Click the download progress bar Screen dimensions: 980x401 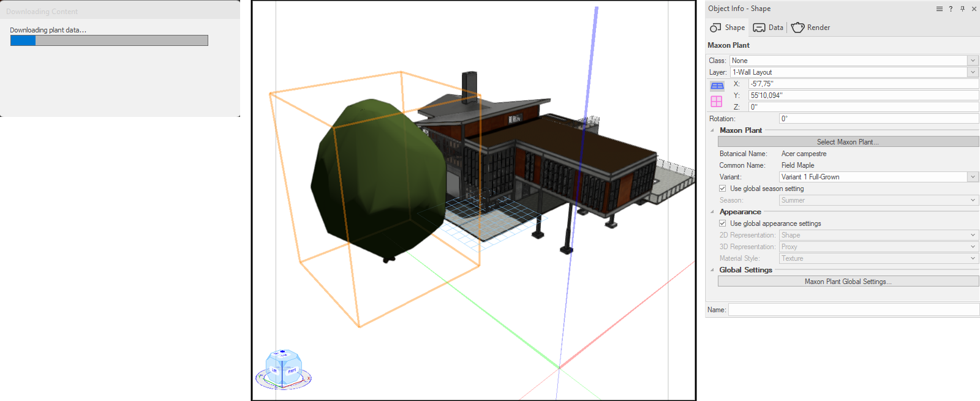coord(109,40)
